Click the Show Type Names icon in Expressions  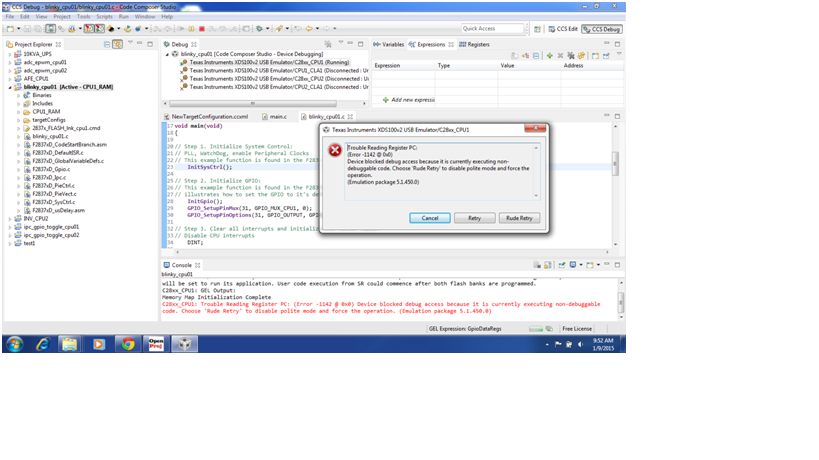point(514,55)
